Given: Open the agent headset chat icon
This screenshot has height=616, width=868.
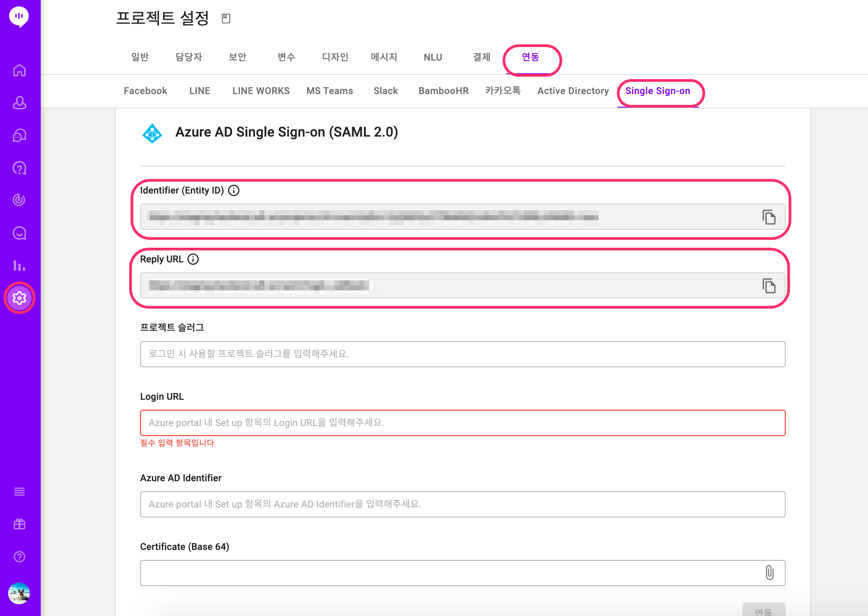Looking at the screenshot, I should [19, 135].
